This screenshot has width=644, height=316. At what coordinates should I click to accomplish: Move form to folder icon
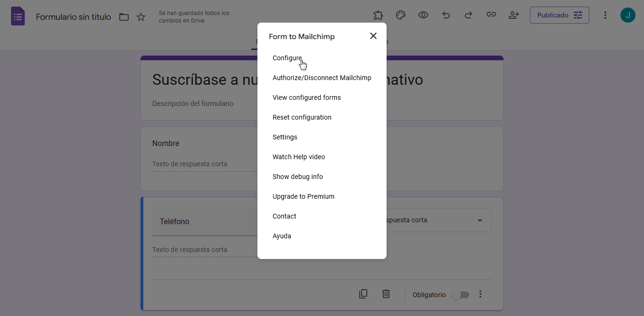124,17
